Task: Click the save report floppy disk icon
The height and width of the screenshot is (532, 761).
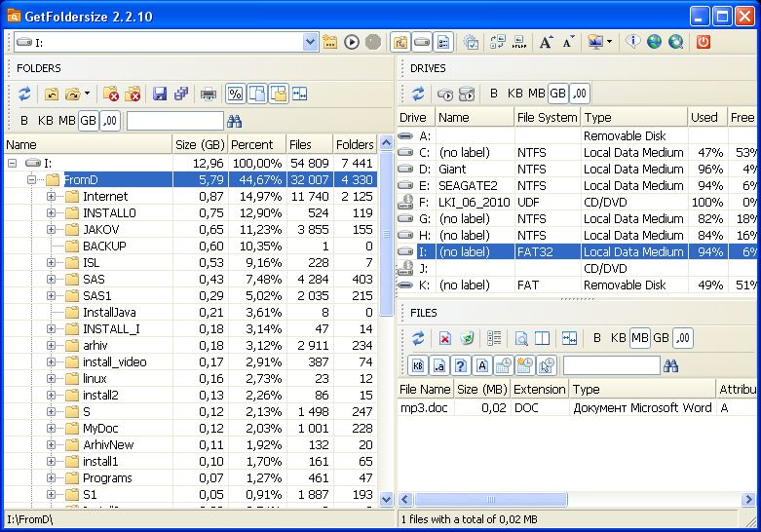Action: click(x=160, y=95)
